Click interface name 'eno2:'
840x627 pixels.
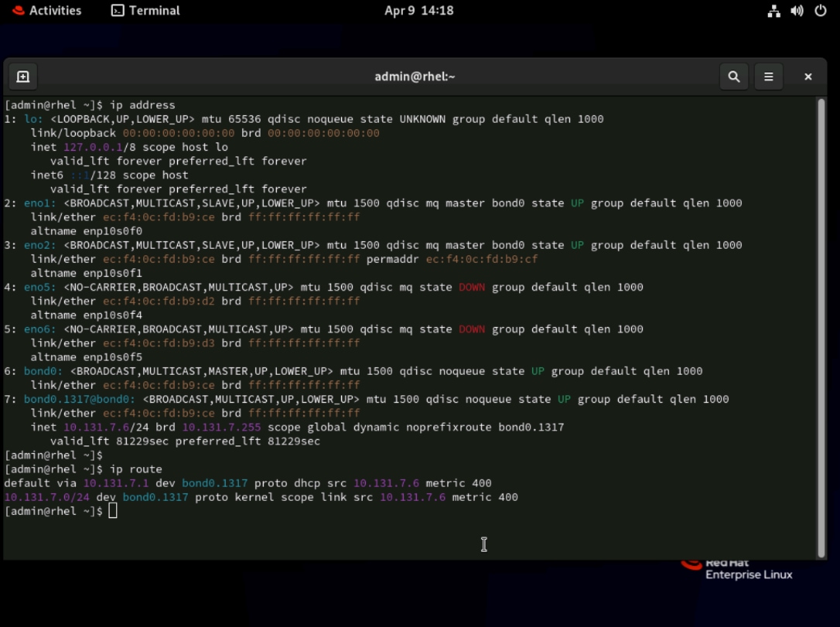pos(39,245)
